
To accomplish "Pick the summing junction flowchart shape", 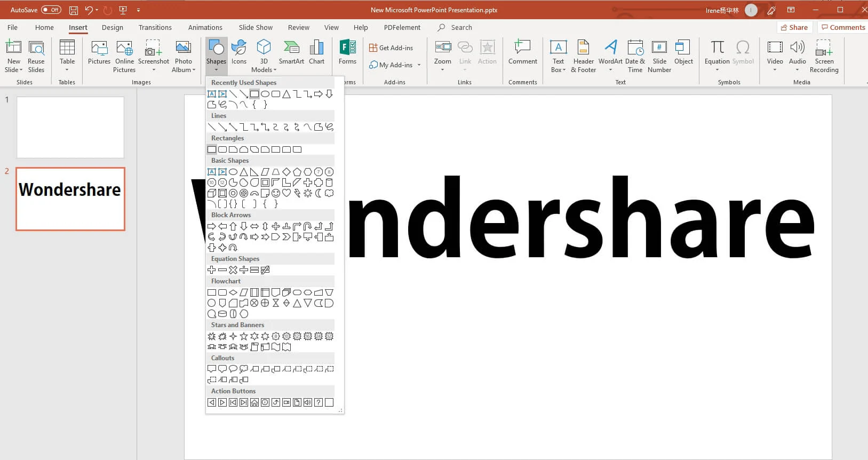I will [x=254, y=303].
